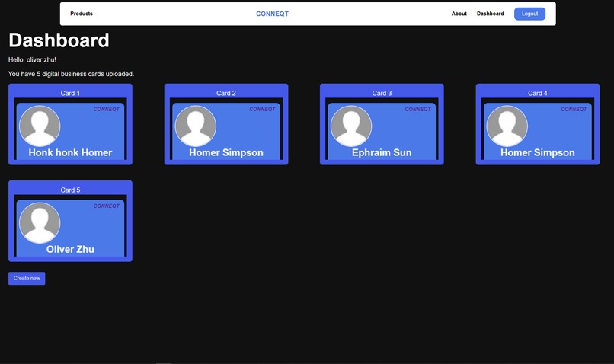This screenshot has height=364, width=614.
Task: Click the Honk honk Homer name text
Action: pos(70,152)
